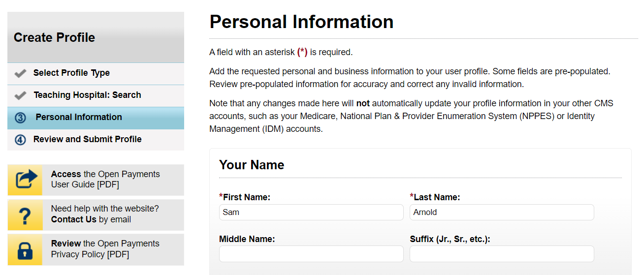
Task: Click the step 4 circle icon
Action: point(20,140)
